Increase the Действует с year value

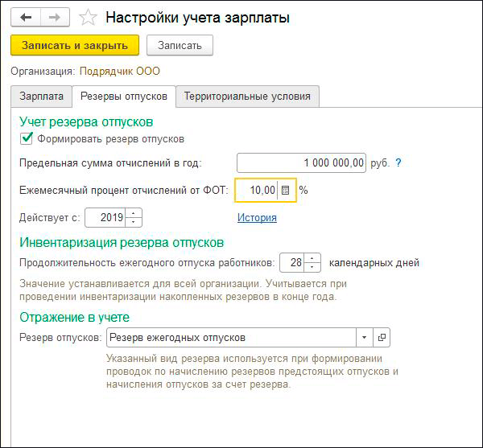tap(134, 213)
